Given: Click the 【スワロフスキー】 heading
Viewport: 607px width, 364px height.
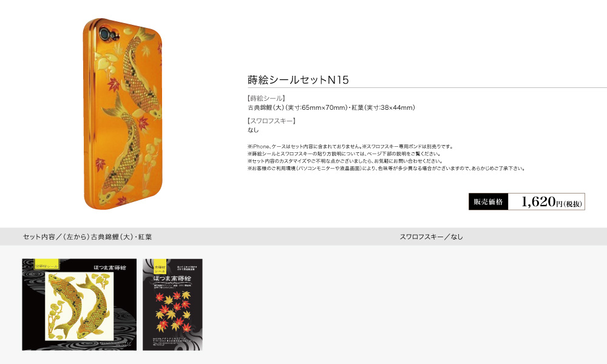Looking at the screenshot, I should (272, 121).
